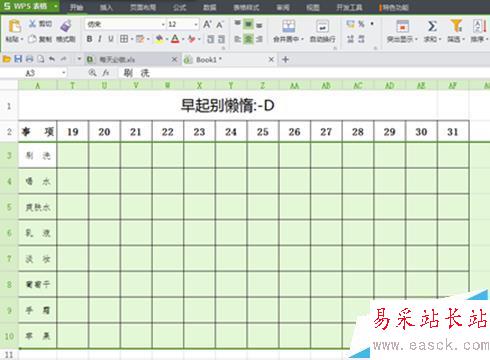Click the red font color A icon
Screen dimensions: 490x360
coord(175,39)
